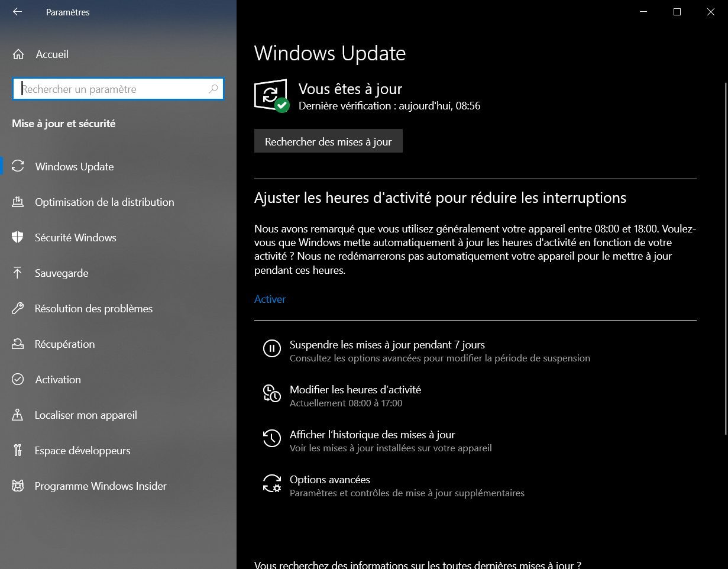Viewport: 728px width, 569px height.
Task: Click Actuellement 08:00 à 17:00 text
Action: point(346,403)
